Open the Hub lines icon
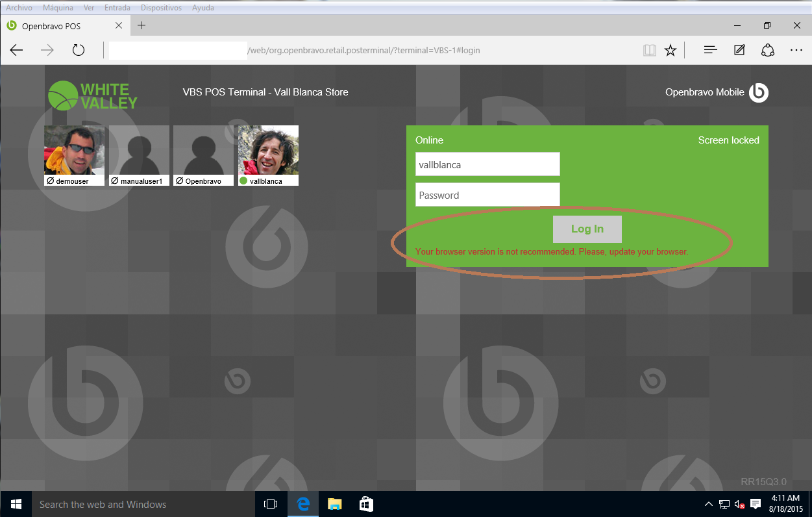 pyautogui.click(x=711, y=50)
